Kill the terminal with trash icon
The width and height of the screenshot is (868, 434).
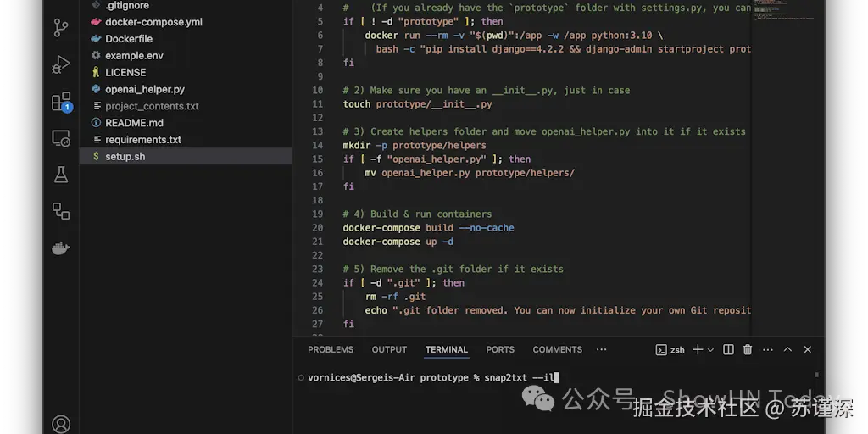[748, 350]
